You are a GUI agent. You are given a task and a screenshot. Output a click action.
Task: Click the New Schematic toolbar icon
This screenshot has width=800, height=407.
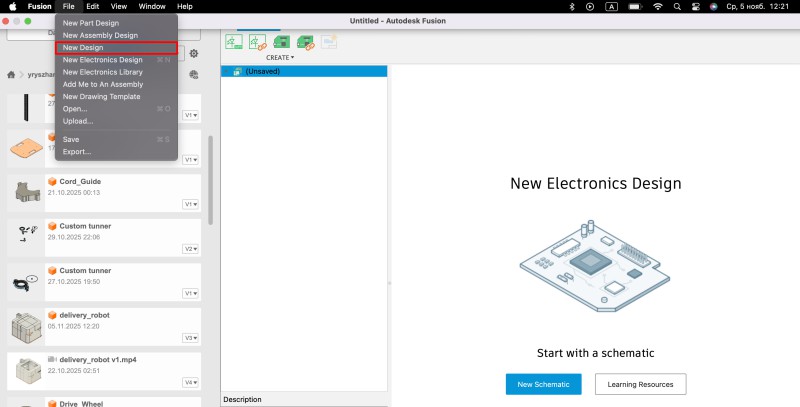pyautogui.click(x=234, y=41)
